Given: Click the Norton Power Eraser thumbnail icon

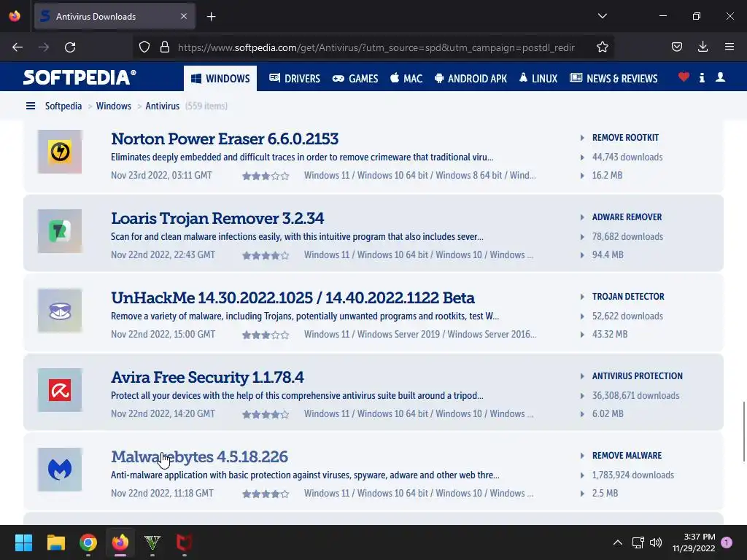Looking at the screenshot, I should click(x=60, y=152).
